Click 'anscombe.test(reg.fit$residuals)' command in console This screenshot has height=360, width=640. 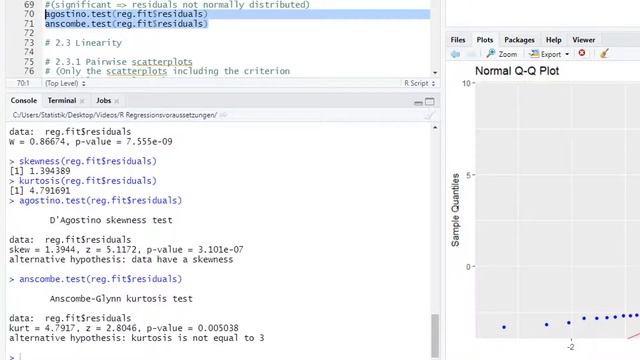pos(100,279)
